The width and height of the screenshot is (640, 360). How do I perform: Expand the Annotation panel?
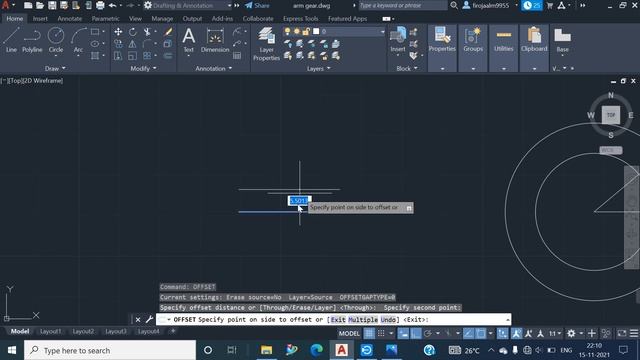point(213,69)
